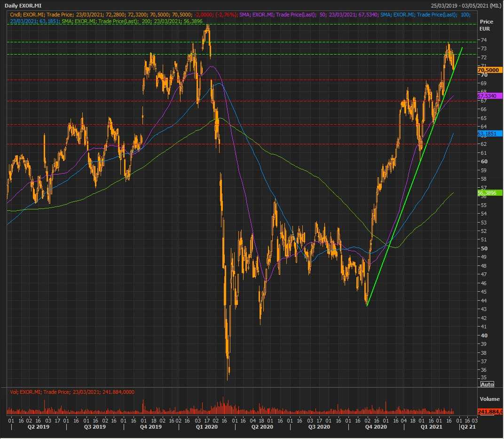Click the red 241.884,0 volume value tag
The image size is (504, 439).
click(x=489, y=412)
